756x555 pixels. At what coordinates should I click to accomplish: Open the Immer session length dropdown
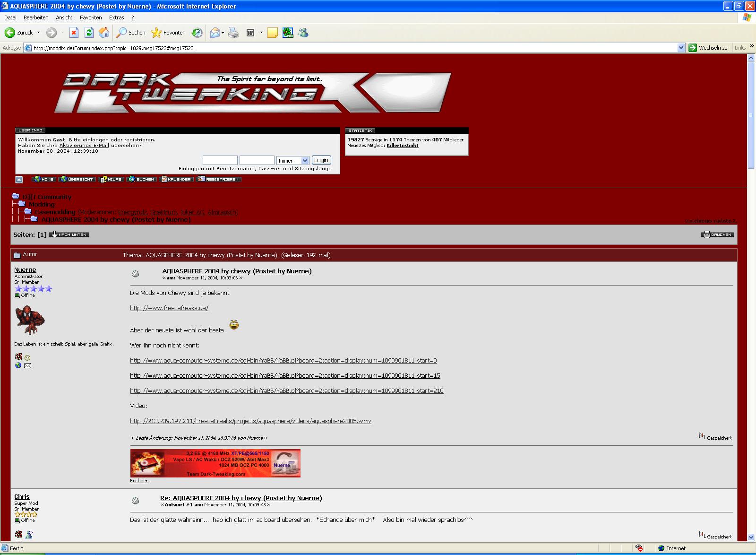click(x=305, y=161)
